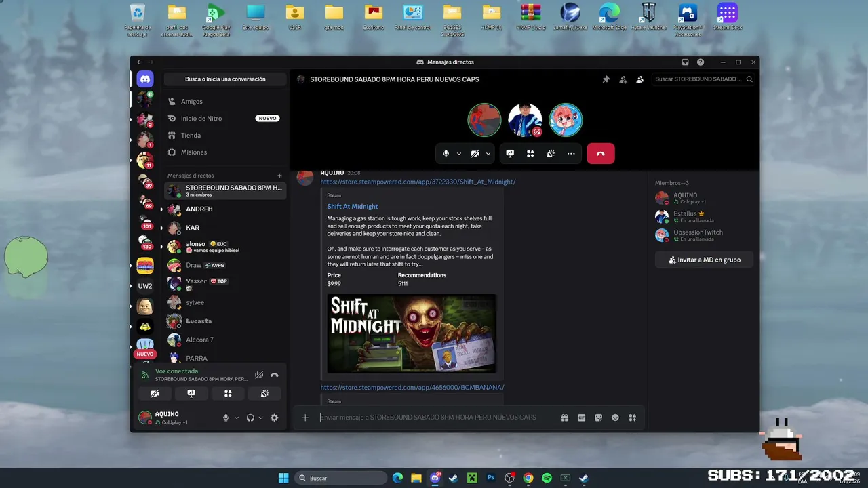Turn on camera in the call controls
The image size is (868, 488).
coord(475,154)
